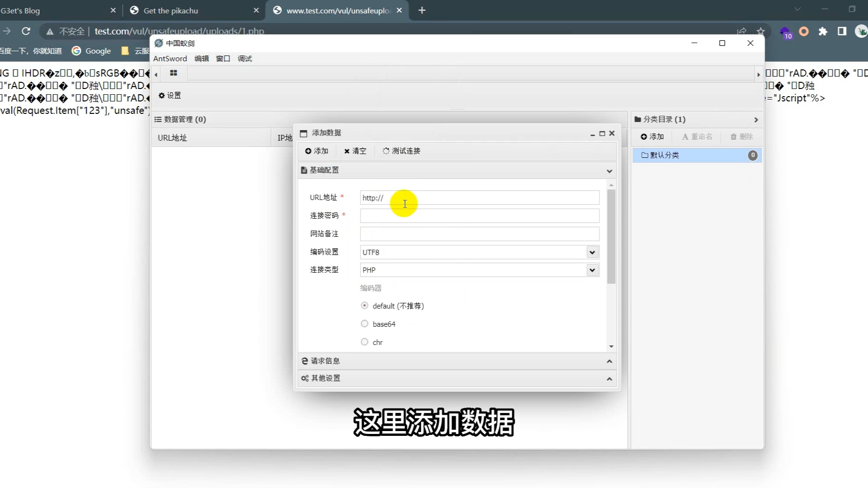Image resolution: width=868 pixels, height=488 pixels.
Task: Open the 窗口 menu
Action: click(223, 58)
